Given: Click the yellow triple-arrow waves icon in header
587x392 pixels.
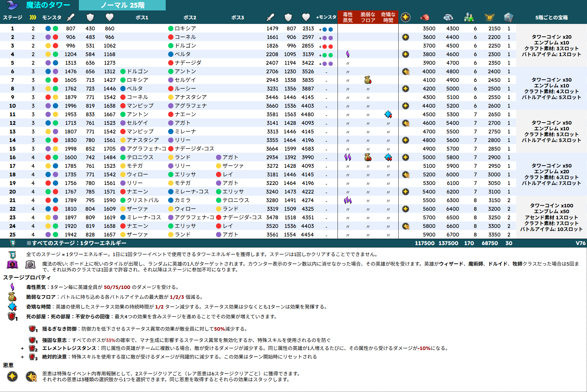Looking at the screenshot, I should (33, 17).
